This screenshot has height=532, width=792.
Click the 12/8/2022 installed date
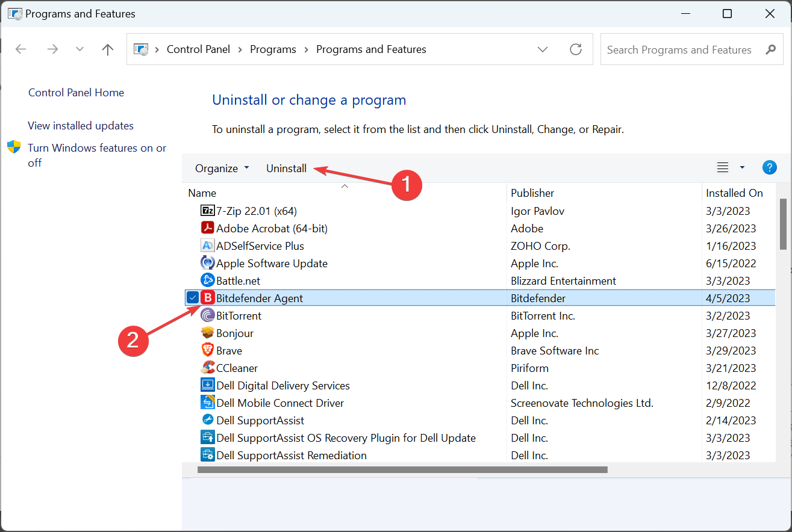(x=731, y=385)
